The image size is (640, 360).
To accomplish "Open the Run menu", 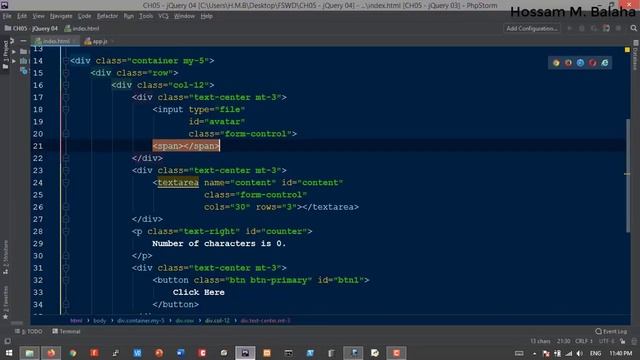I will coord(129,16).
